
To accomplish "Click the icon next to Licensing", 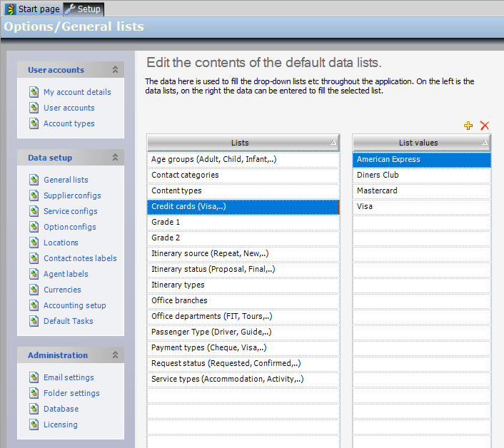I will [34, 424].
